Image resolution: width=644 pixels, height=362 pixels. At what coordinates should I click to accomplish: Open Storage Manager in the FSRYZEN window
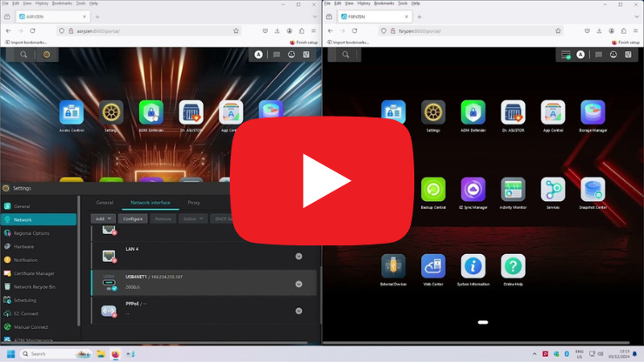click(593, 112)
